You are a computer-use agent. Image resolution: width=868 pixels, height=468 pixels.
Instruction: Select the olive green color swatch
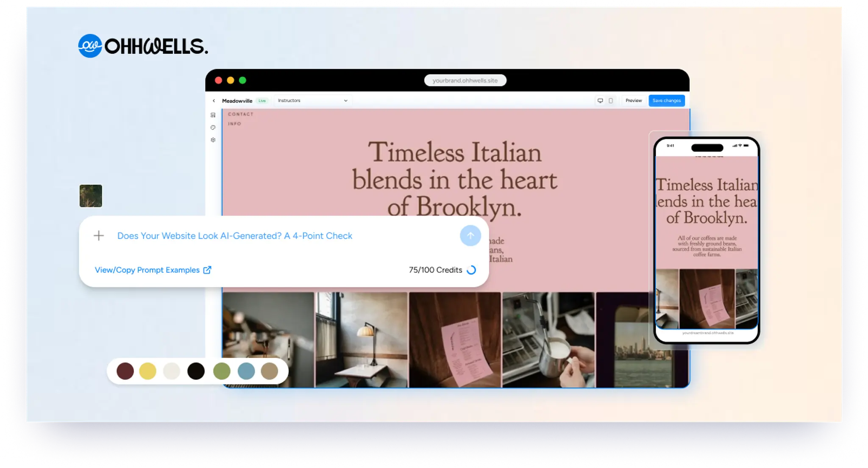click(222, 371)
